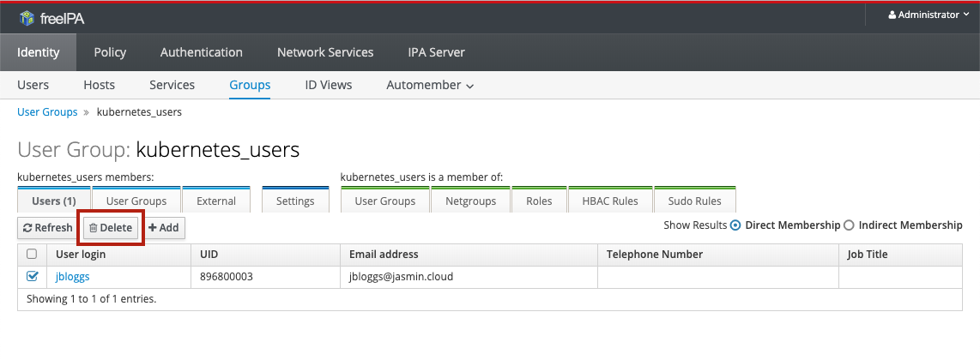
Task: Open the Administrator user menu
Action: coord(929,15)
